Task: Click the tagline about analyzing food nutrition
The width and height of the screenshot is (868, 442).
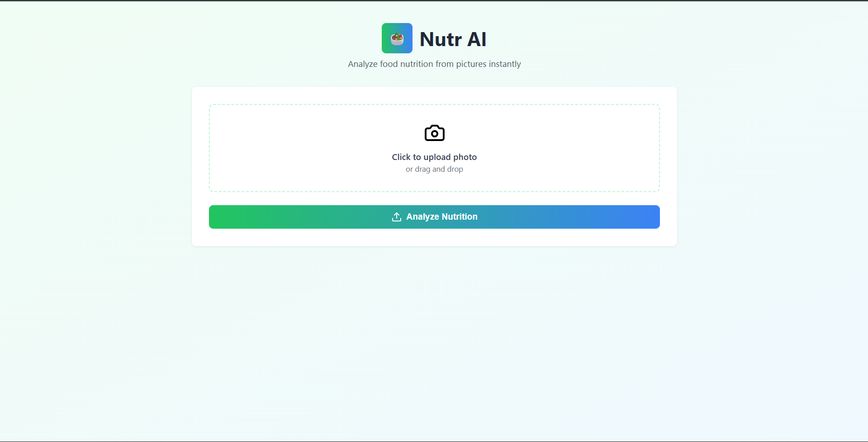Action: coord(434,64)
